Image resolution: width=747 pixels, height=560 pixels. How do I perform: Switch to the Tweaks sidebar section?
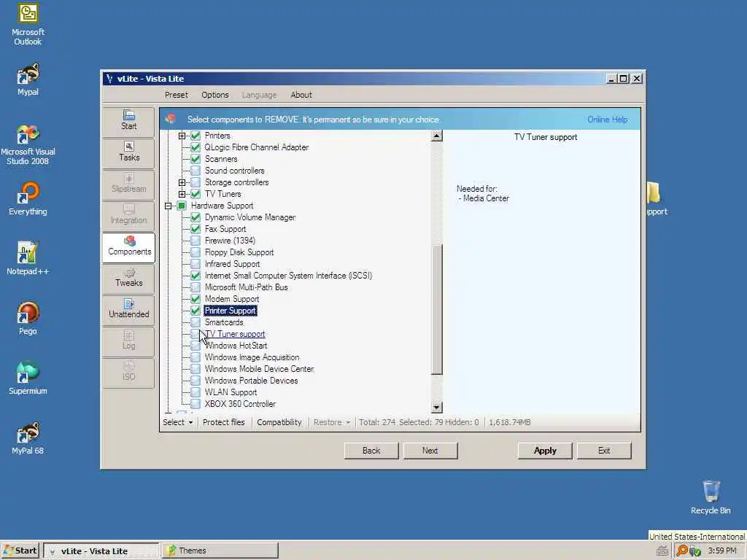click(128, 278)
